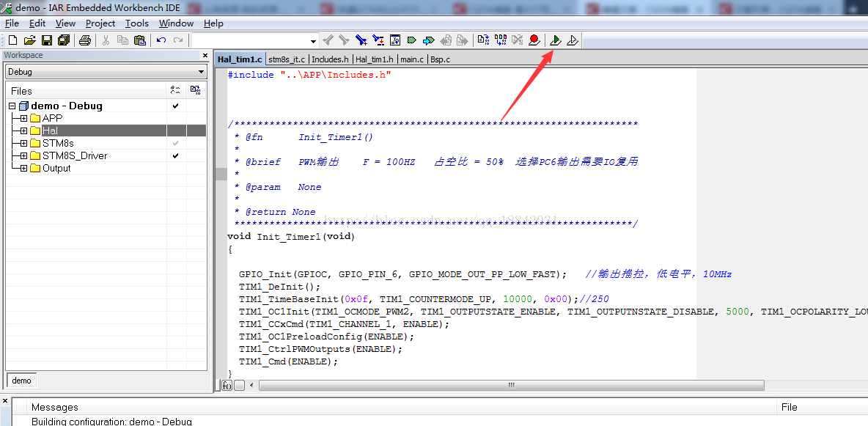The width and height of the screenshot is (868, 426).
Task: Click the Cut scissors icon
Action: click(106, 40)
